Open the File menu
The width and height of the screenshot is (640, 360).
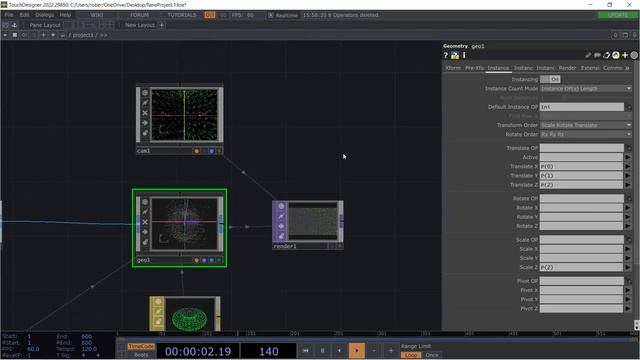coord(9,15)
